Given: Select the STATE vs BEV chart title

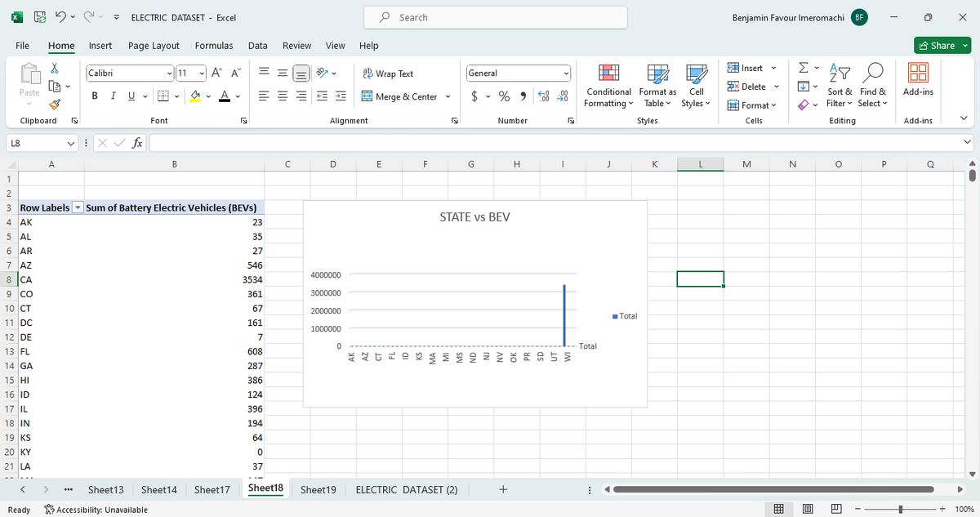Looking at the screenshot, I should (474, 217).
